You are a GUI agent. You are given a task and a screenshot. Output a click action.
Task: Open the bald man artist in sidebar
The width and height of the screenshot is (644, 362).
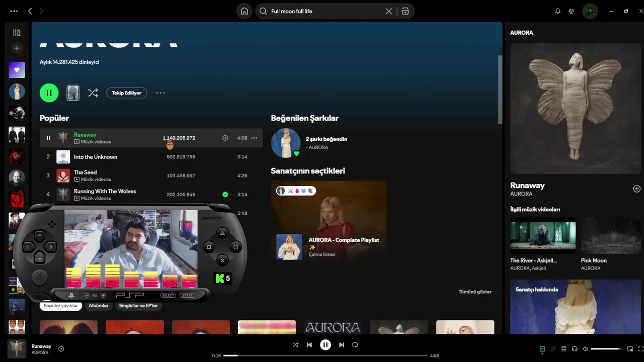point(17,178)
